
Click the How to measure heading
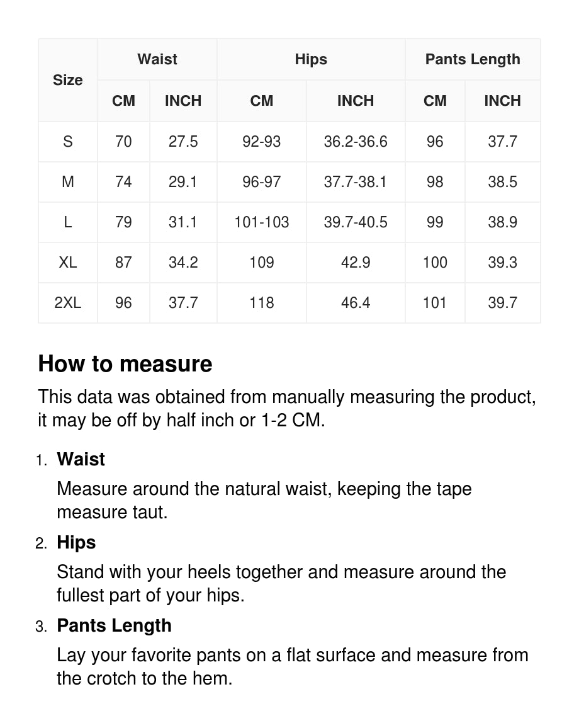coord(125,364)
